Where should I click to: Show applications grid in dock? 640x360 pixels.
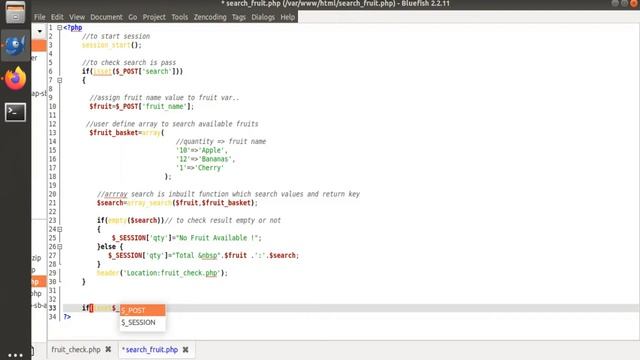[15, 356]
